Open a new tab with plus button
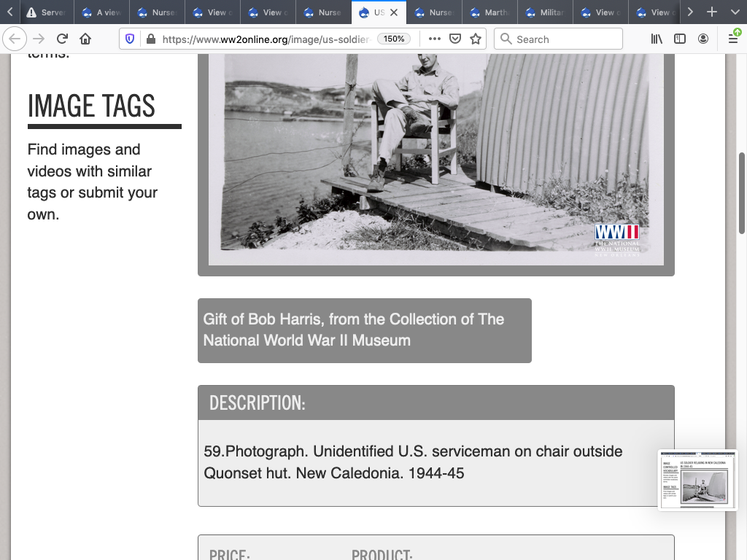747x560 pixels. pyautogui.click(x=712, y=12)
